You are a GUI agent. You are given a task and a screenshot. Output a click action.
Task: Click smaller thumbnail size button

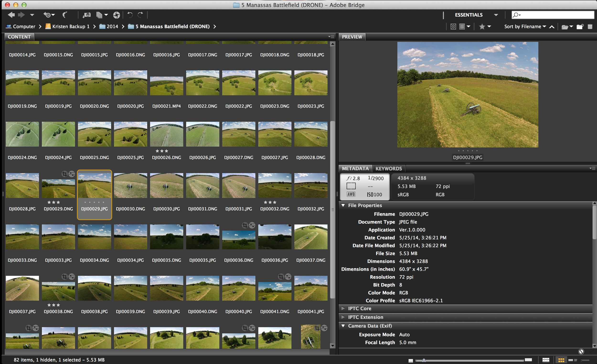[x=411, y=361]
